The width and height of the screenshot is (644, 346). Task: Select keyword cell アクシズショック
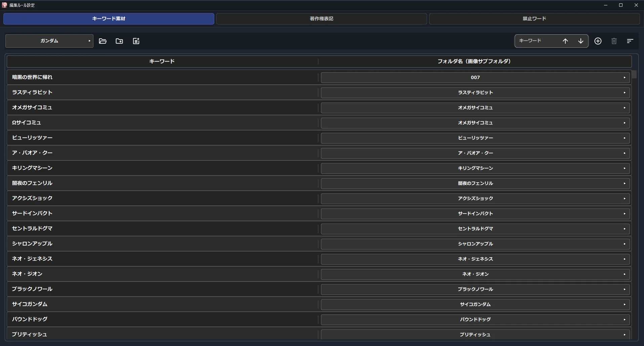click(162, 198)
